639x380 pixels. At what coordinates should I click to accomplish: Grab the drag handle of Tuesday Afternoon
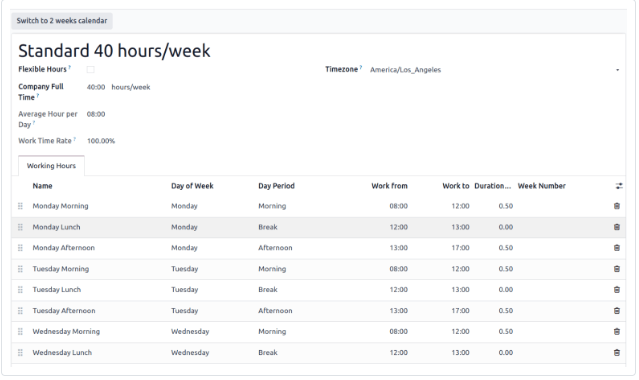[20, 311]
